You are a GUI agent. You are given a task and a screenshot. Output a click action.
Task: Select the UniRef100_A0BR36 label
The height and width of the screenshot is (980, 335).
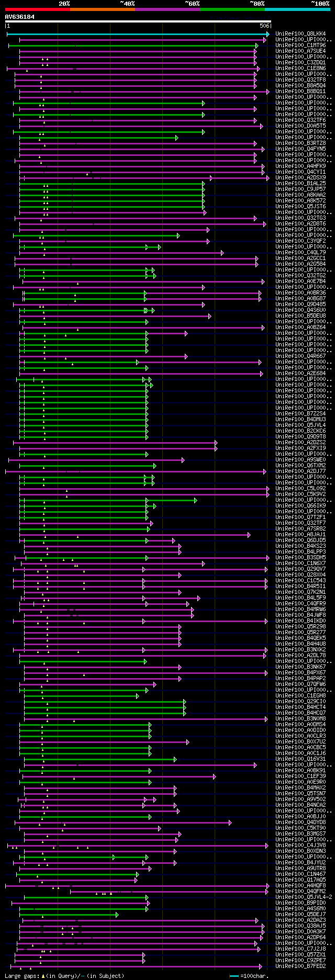[x=300, y=293]
